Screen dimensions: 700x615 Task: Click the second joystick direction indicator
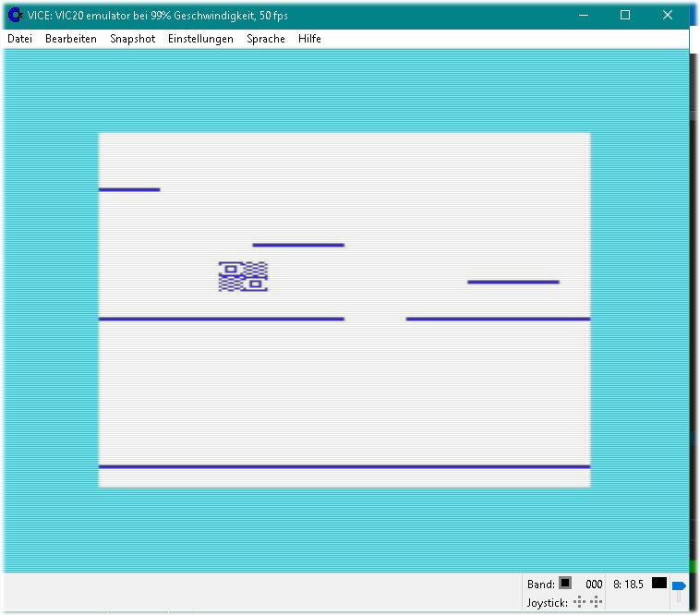pyautogui.click(x=596, y=602)
